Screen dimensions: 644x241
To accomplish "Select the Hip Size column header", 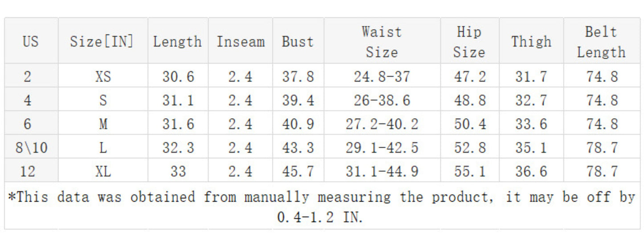I will click(469, 42).
